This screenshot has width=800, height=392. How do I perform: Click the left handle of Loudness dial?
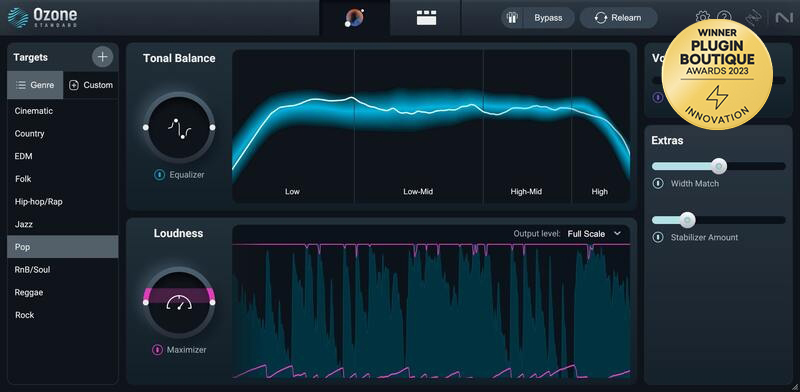(146, 302)
